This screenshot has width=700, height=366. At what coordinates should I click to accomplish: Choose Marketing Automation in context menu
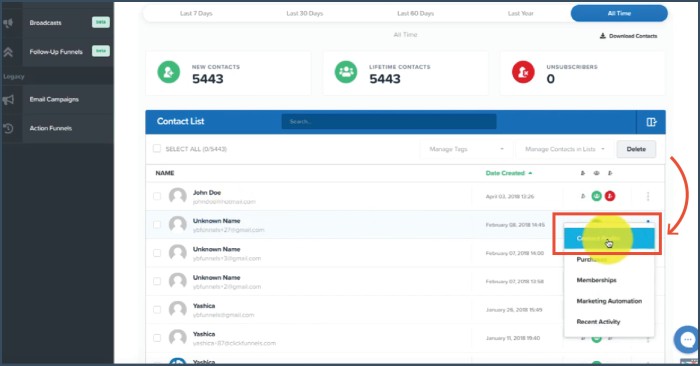(x=609, y=301)
